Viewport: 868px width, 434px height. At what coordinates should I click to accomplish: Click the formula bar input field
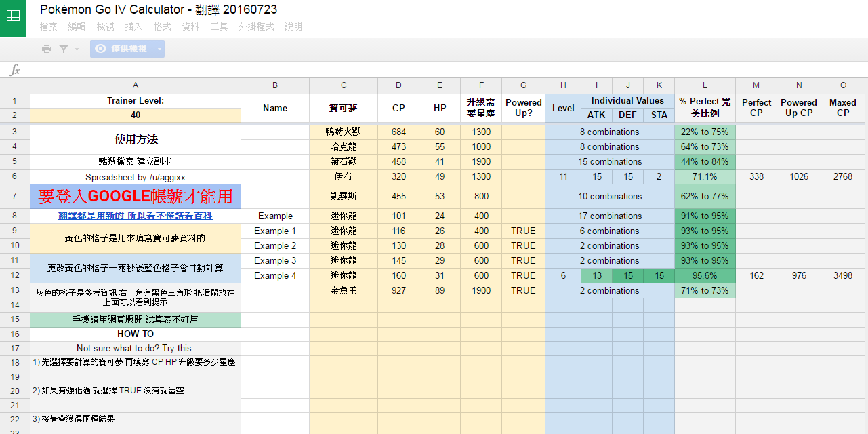pyautogui.click(x=447, y=70)
